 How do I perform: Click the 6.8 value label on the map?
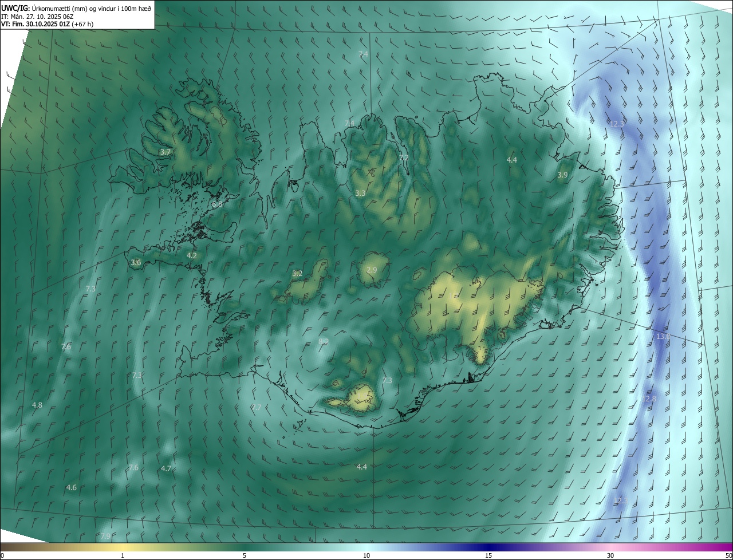(x=217, y=204)
